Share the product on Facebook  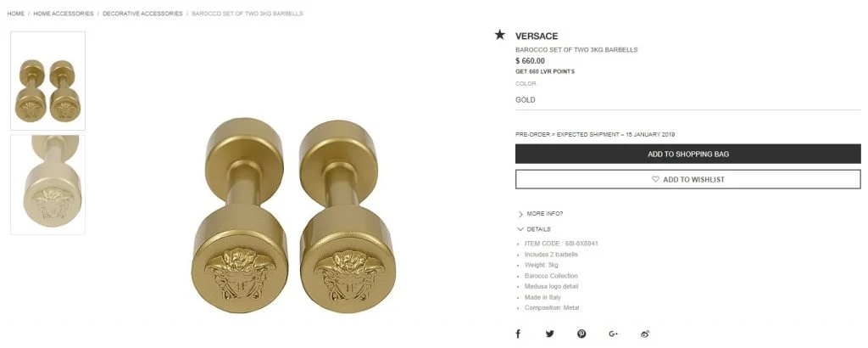click(518, 334)
